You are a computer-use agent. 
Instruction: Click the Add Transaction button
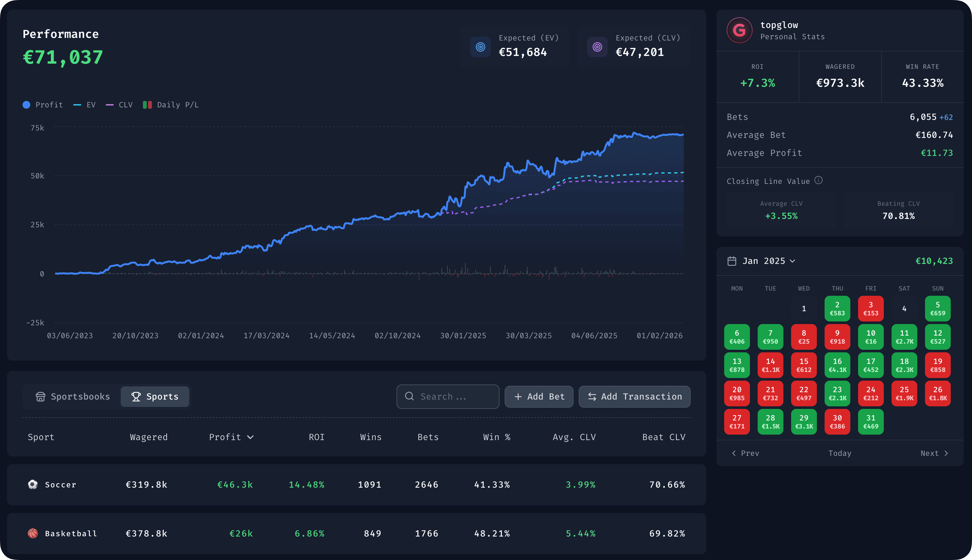coord(634,397)
